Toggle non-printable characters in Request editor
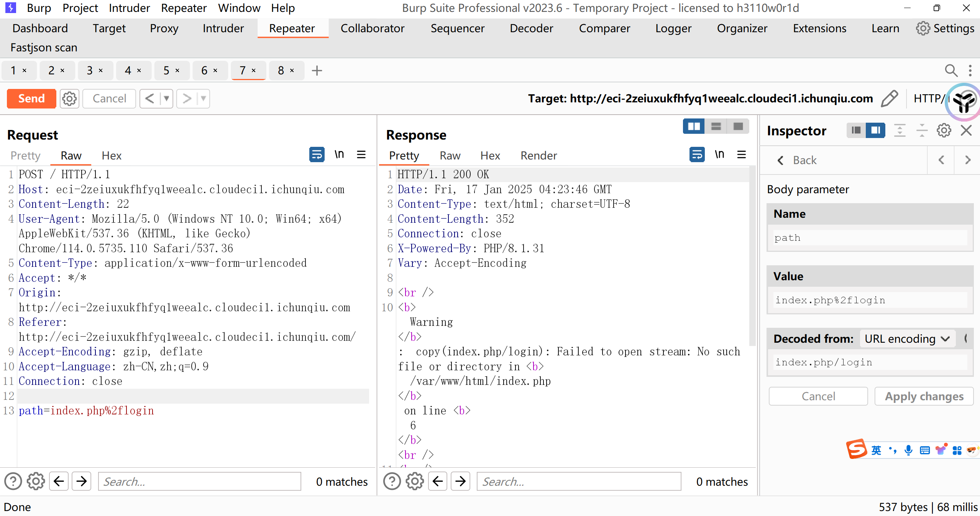980x516 pixels. pyautogui.click(x=339, y=154)
